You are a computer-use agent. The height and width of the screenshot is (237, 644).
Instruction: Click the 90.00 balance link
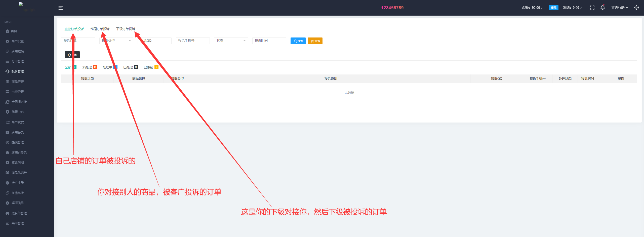536,8
